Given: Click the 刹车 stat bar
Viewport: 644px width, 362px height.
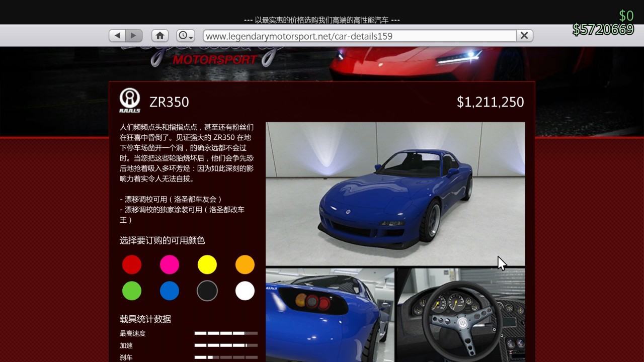Looking at the screenshot, I should [x=226, y=357].
